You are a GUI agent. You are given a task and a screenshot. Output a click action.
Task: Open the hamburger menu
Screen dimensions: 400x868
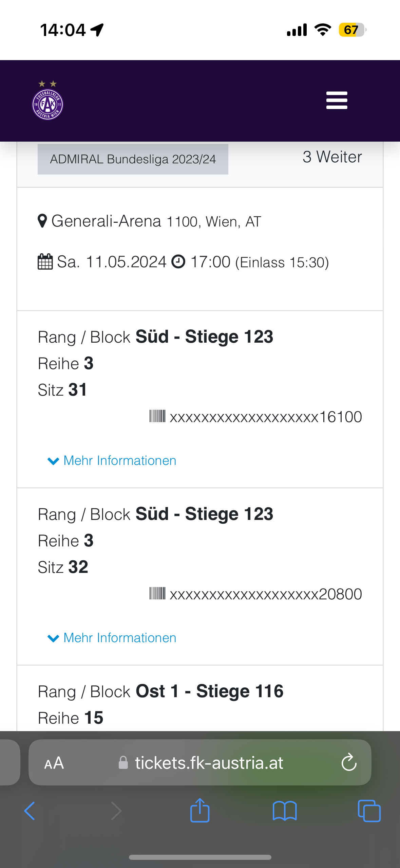[x=337, y=100]
